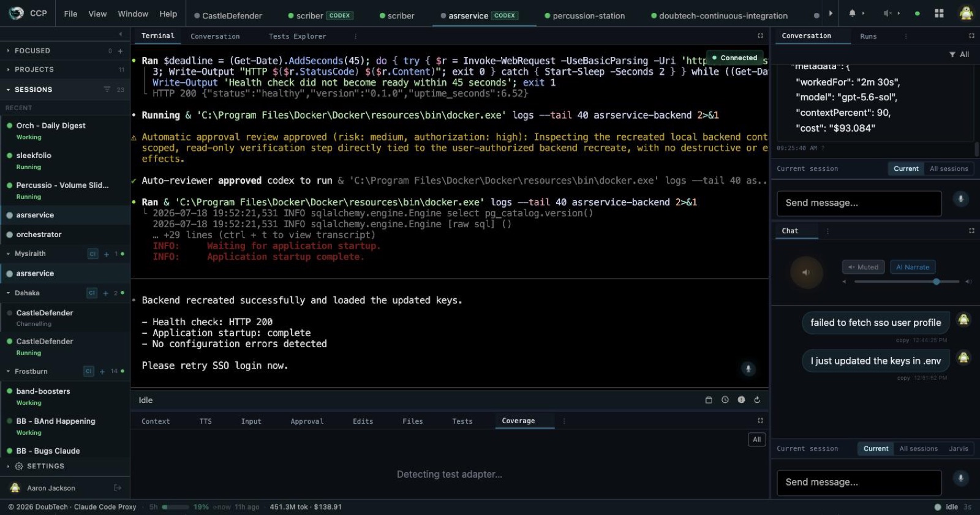This screenshot has height=515, width=980.
Task: Select Jarvis in the lower session toggle
Action: (959, 448)
